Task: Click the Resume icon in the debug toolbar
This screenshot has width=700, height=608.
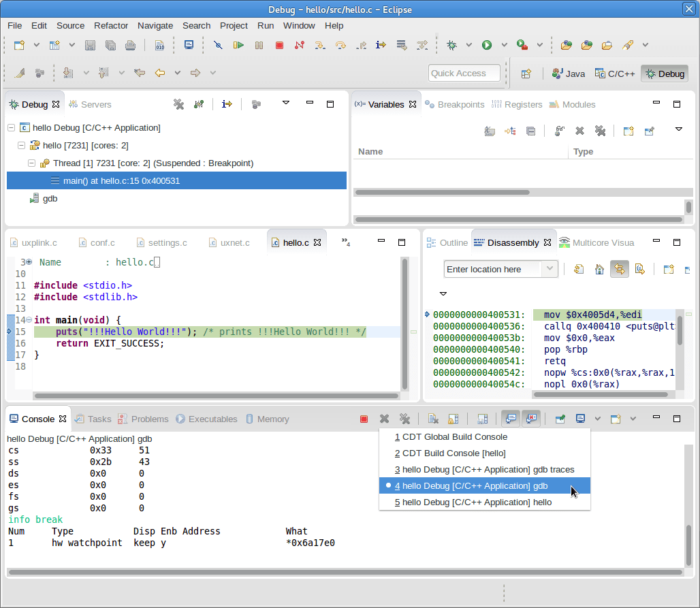Action: coord(238,45)
